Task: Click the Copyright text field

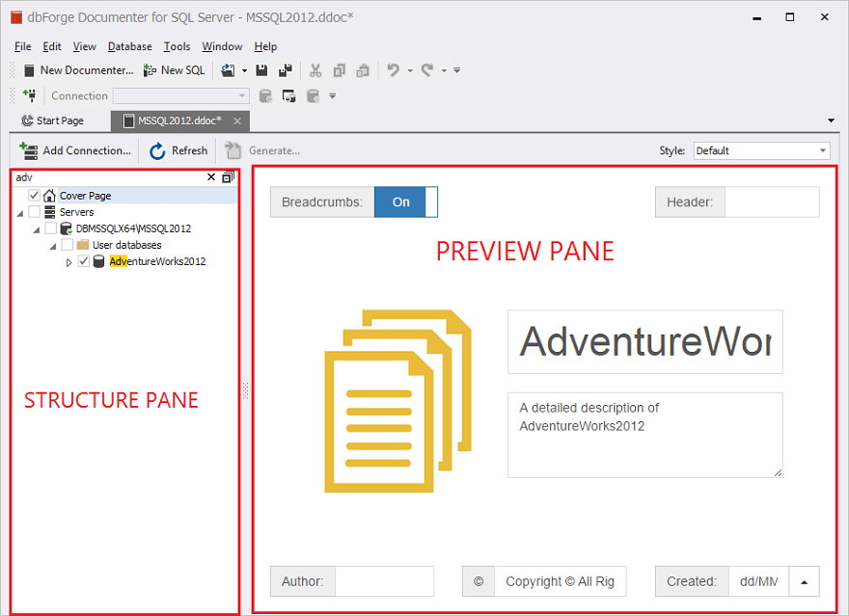Action: [x=560, y=581]
